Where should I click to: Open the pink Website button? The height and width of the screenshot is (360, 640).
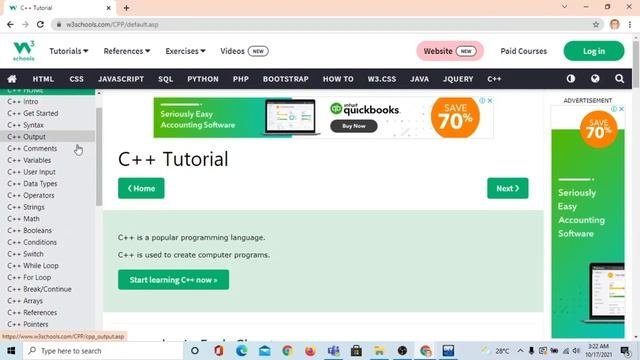coord(450,51)
